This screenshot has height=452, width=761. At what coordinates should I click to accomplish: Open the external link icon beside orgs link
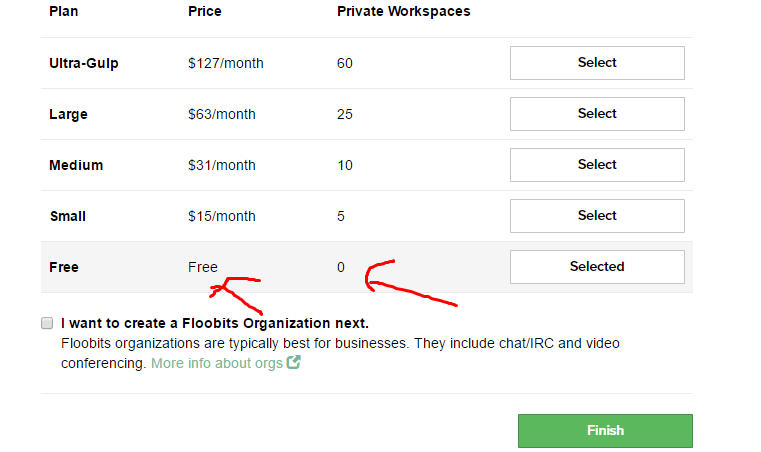coord(294,362)
